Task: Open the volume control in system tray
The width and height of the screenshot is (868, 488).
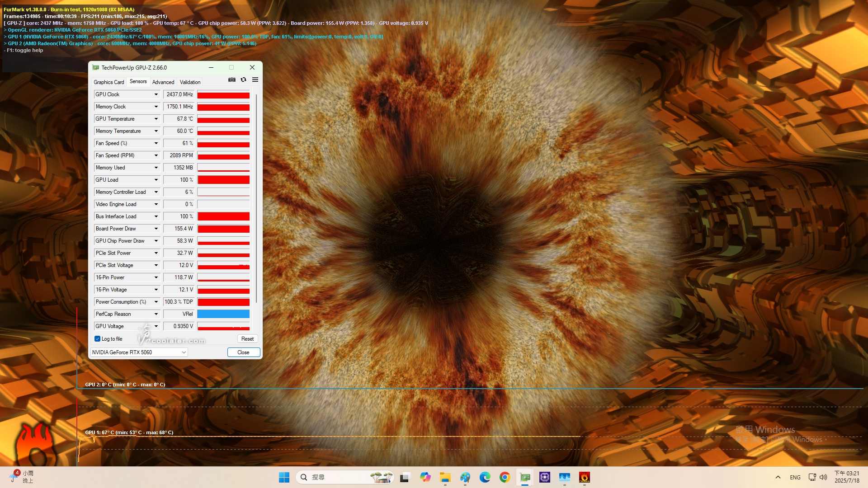Action: pyautogui.click(x=823, y=477)
